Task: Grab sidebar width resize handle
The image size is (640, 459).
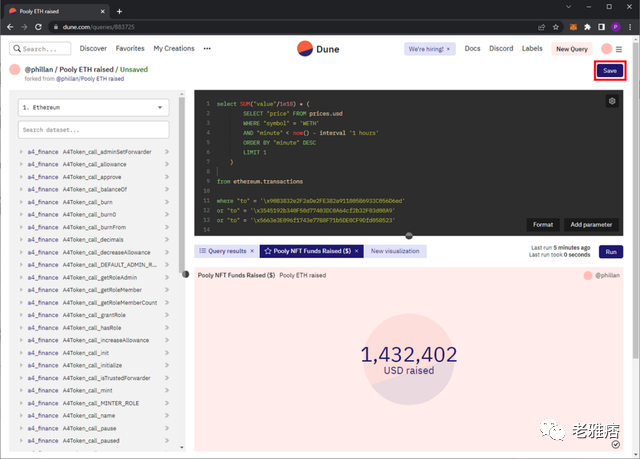Action: tap(186, 274)
